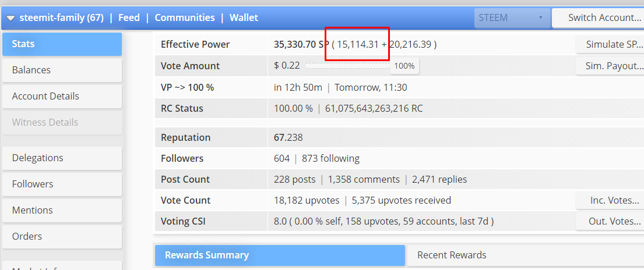Viewport: 644px width, 270px height.
Task: Click the Voting CSI value 8.0
Action: [x=280, y=222]
